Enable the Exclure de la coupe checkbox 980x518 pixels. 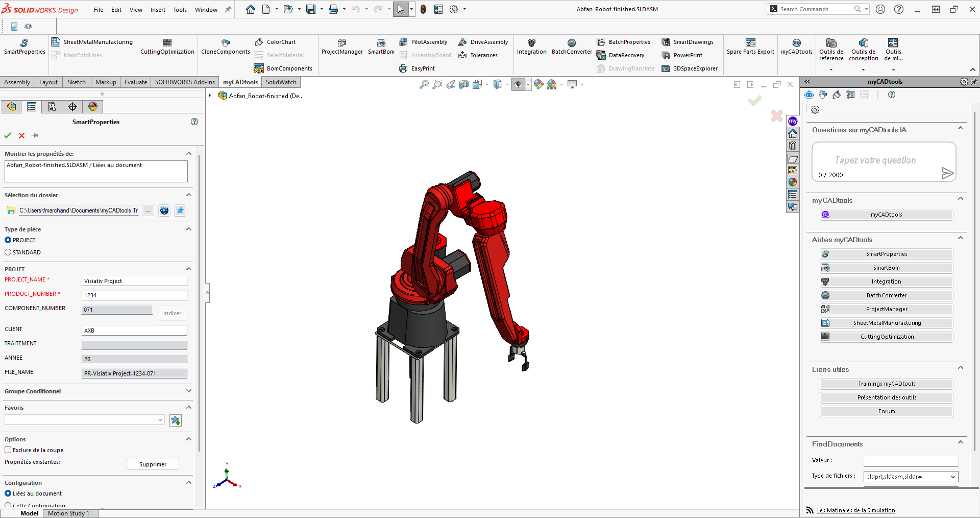8,450
